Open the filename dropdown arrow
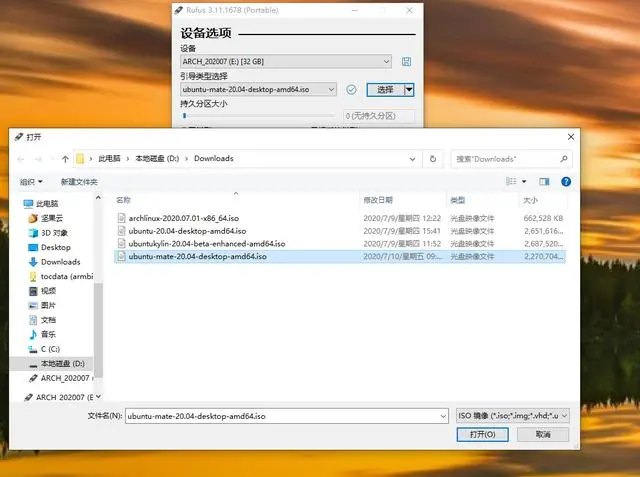 (443, 416)
